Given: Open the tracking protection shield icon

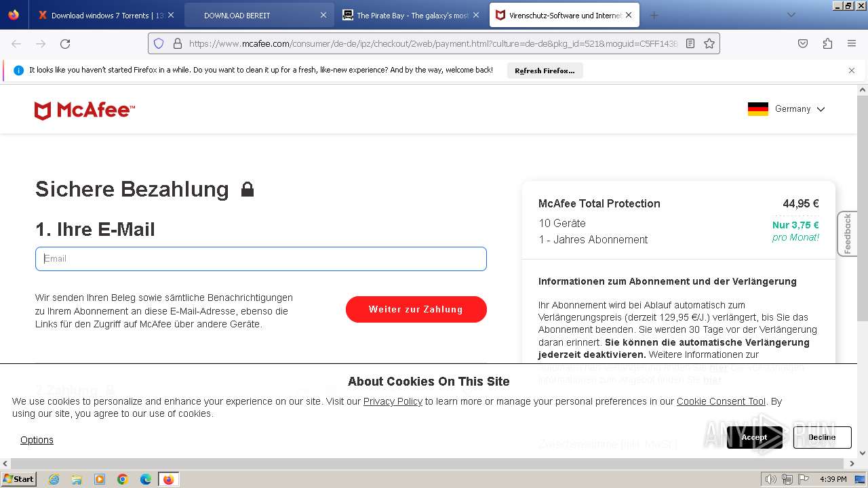Looking at the screenshot, I should [159, 43].
